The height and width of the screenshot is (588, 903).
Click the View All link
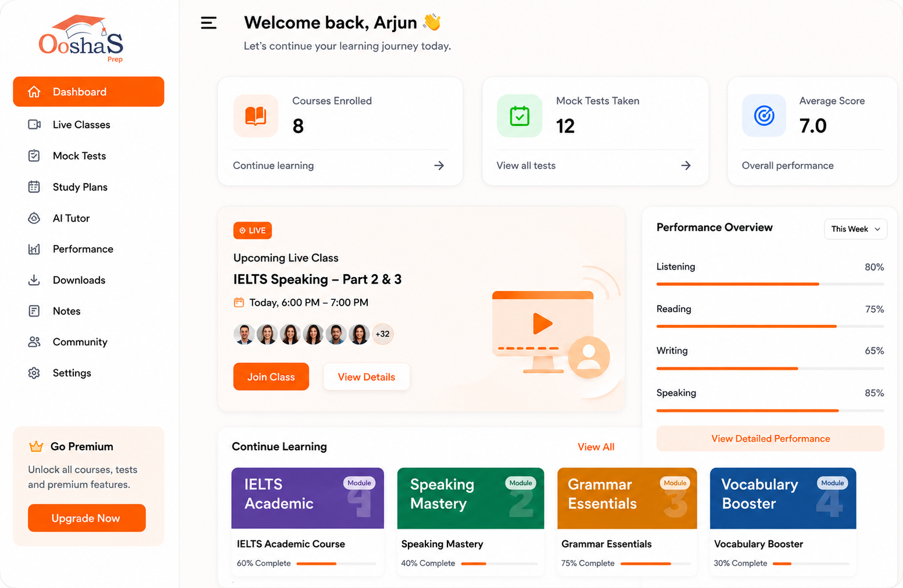[596, 447]
